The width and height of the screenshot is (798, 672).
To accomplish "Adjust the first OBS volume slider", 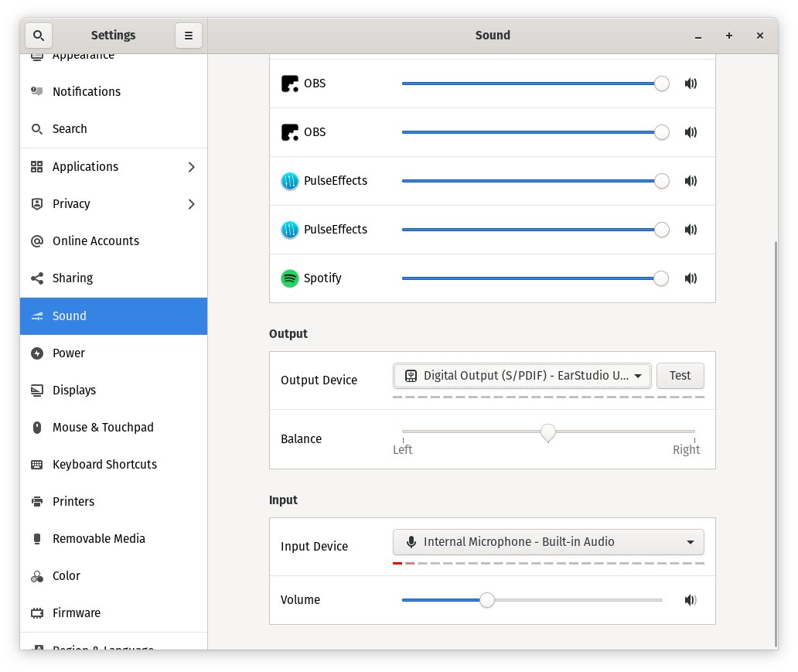I will point(535,84).
